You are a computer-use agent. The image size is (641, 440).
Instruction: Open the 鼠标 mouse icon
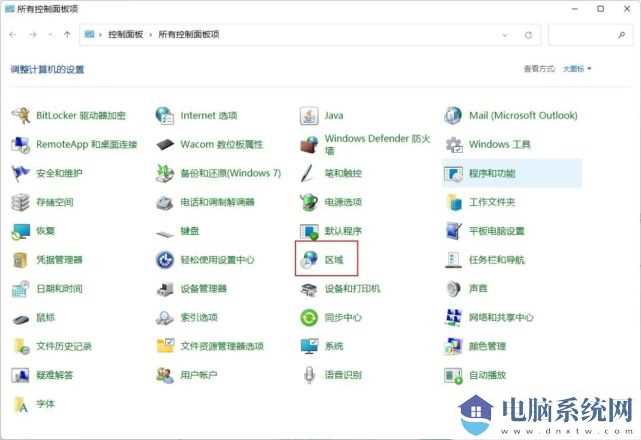tap(20, 319)
